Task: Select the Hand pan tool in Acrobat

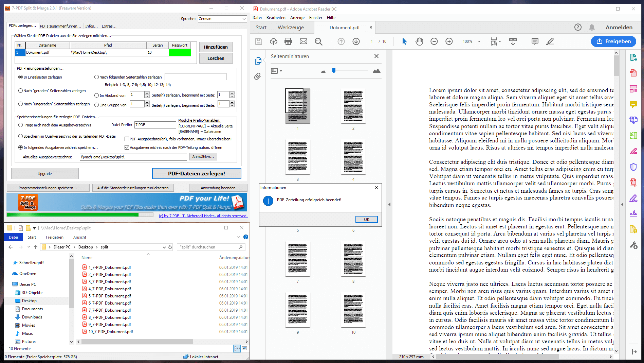Action: pos(419,41)
